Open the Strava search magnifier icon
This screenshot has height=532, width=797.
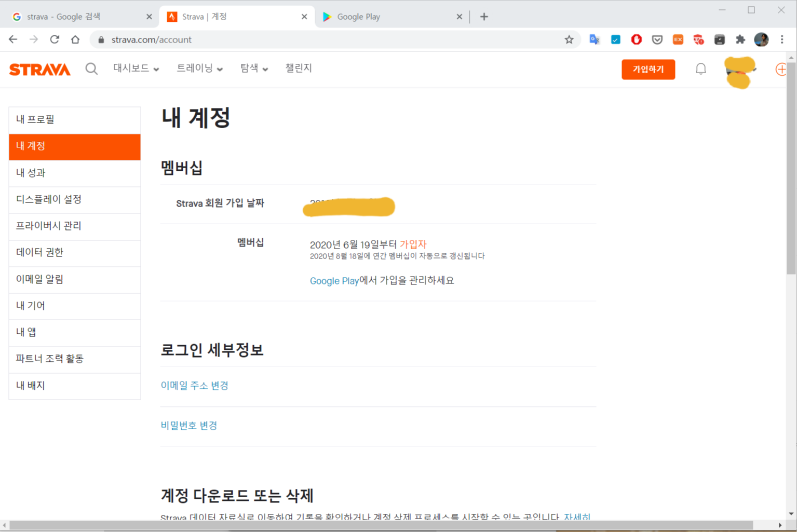(91, 69)
